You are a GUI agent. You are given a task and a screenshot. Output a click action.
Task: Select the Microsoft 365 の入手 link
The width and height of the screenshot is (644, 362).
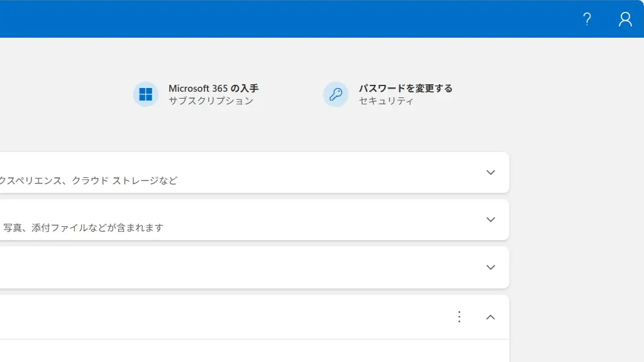tap(213, 89)
